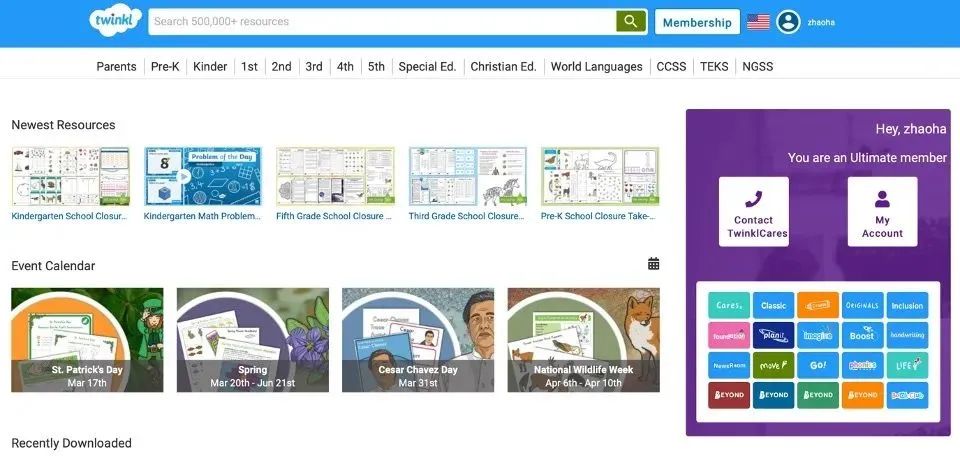Open the orange Beyond tile
The image size is (960, 456).
[x=863, y=395]
